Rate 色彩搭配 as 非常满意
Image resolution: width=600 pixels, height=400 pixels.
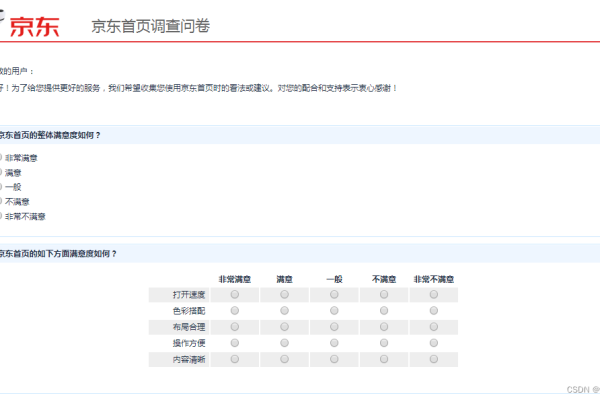[235, 310]
